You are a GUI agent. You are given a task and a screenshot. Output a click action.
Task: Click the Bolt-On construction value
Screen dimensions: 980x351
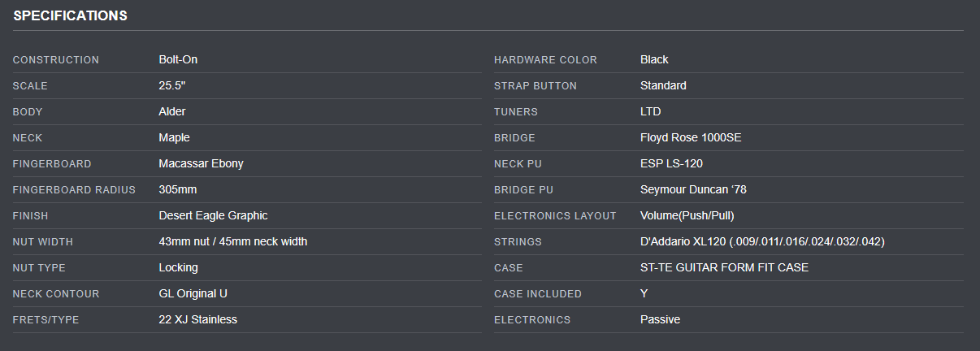pos(178,59)
